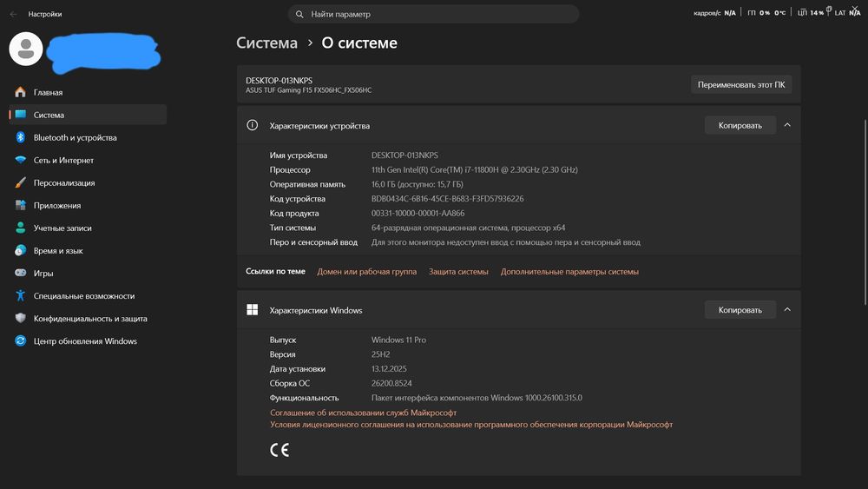The image size is (868, 489).
Task: Click Переименовать этот ПК button
Action: pos(741,85)
